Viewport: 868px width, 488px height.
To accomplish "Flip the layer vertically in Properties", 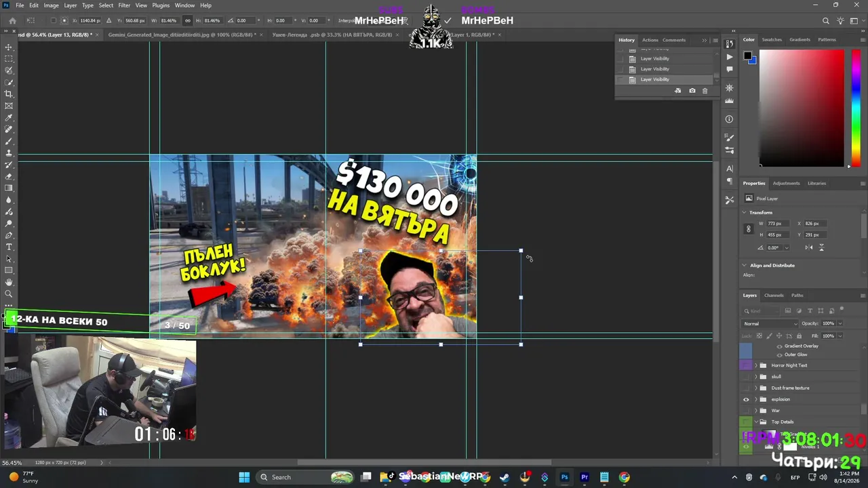I will click(821, 247).
